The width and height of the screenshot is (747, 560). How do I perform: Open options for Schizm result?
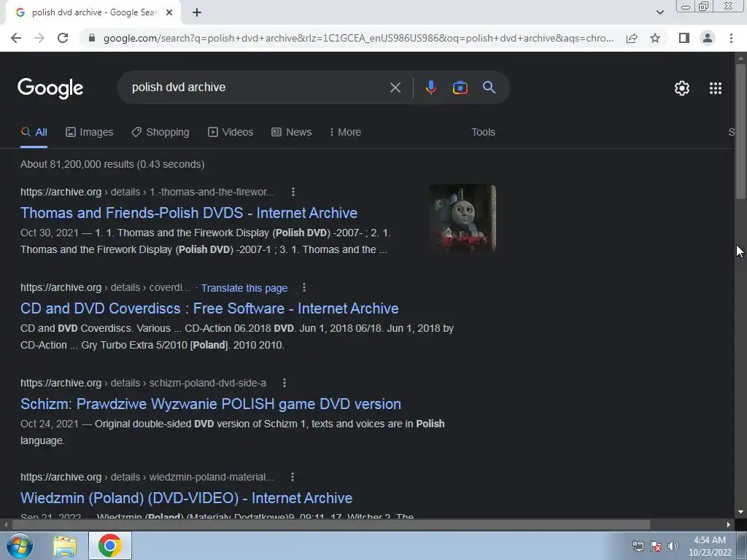click(x=285, y=383)
